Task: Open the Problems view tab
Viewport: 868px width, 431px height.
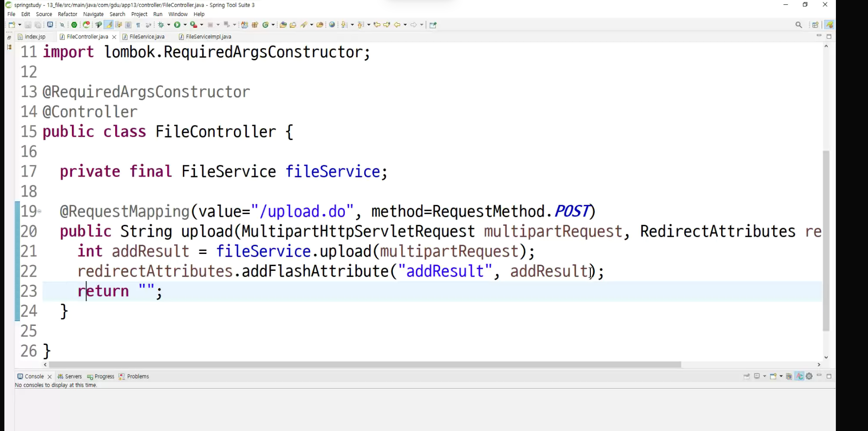Action: 134,377
